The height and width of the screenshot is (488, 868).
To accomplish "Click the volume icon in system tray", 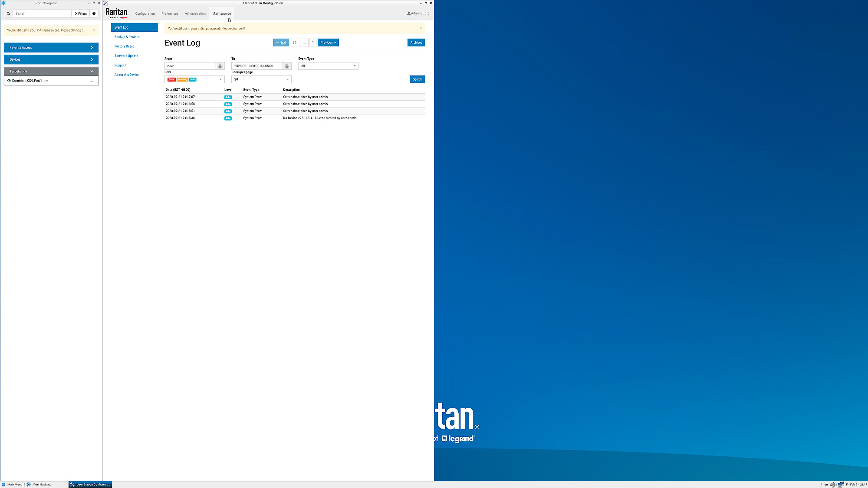I will [832, 485].
